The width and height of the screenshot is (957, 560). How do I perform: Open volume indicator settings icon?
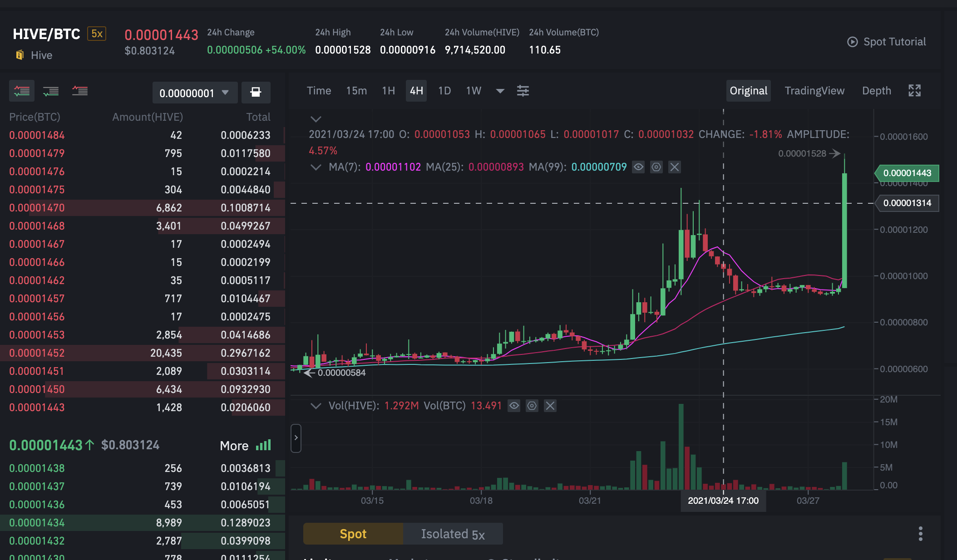532,406
